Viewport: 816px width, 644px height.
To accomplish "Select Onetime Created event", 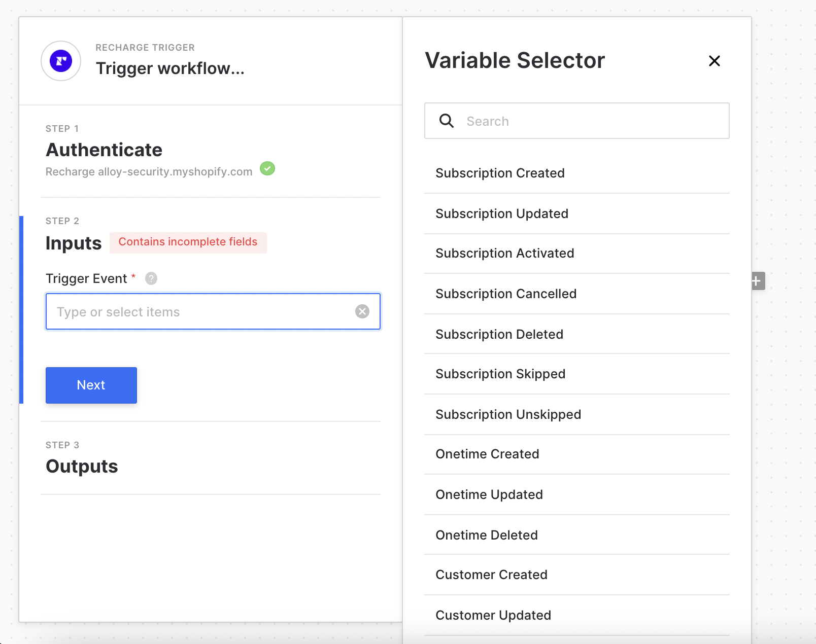I will (x=487, y=454).
